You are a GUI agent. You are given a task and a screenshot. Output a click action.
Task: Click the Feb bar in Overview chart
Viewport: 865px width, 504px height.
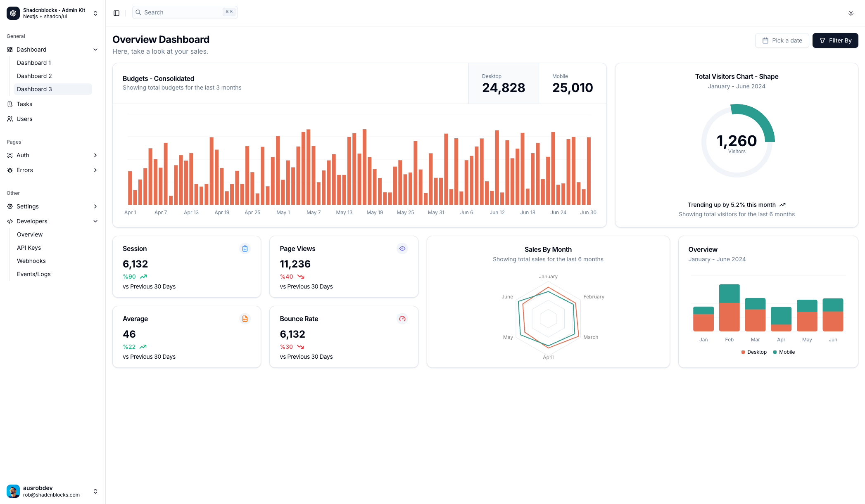729,308
